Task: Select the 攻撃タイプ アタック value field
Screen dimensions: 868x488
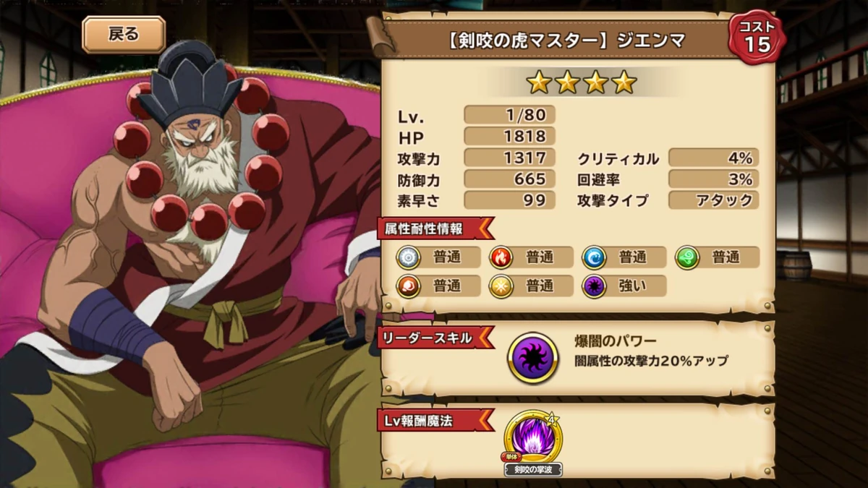Action: tap(713, 200)
